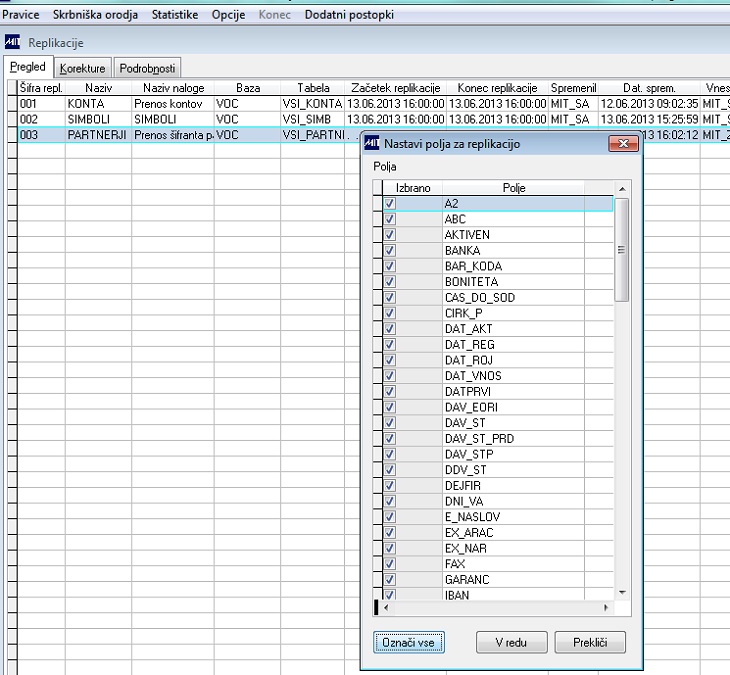This screenshot has height=675, width=730.
Task: Open the Statistike menu
Action: (x=175, y=15)
